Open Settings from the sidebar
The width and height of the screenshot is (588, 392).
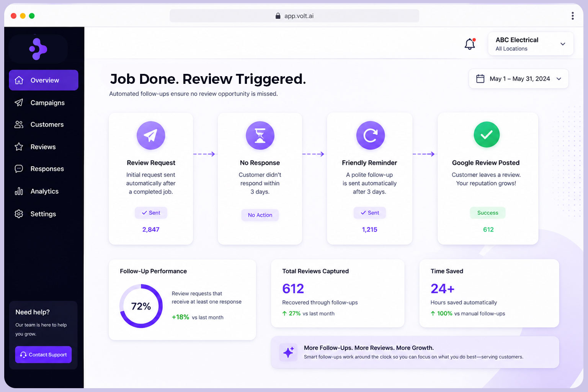pos(44,214)
